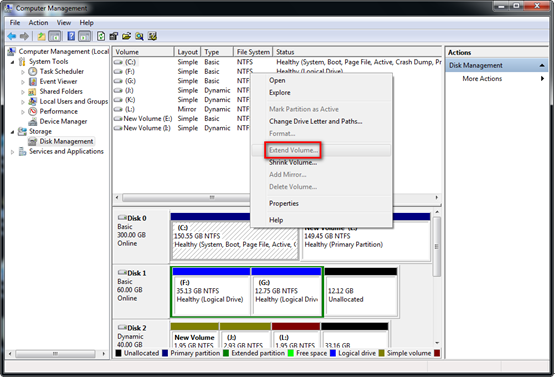
Task: Expand the Services and Applications node
Action: (x=12, y=152)
